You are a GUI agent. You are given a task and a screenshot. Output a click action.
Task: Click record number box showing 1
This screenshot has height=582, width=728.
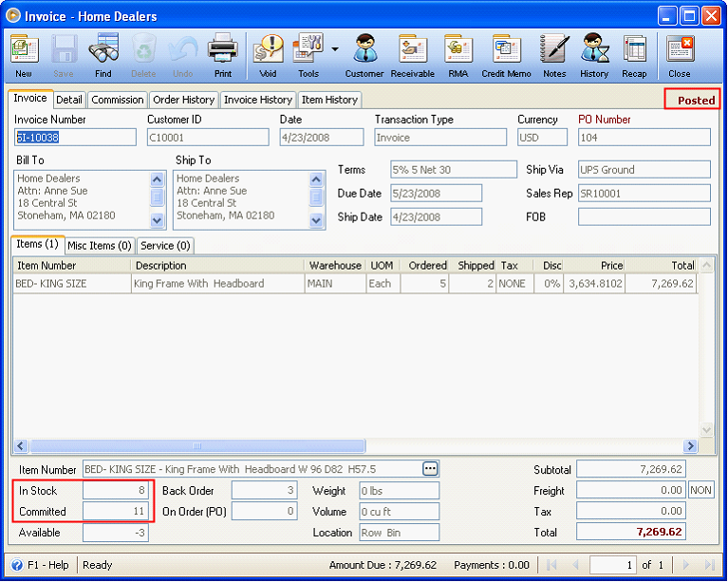click(613, 565)
